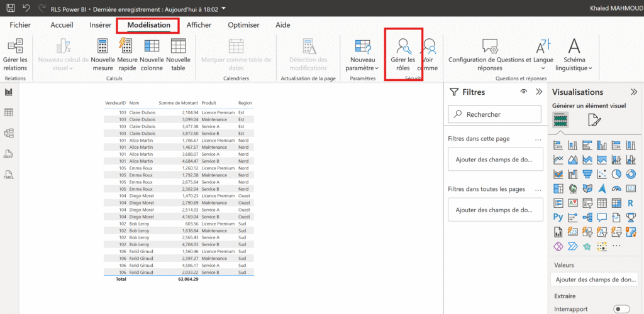Create a Nouvelle mesure
This screenshot has width=644, height=314.
pos(103,55)
